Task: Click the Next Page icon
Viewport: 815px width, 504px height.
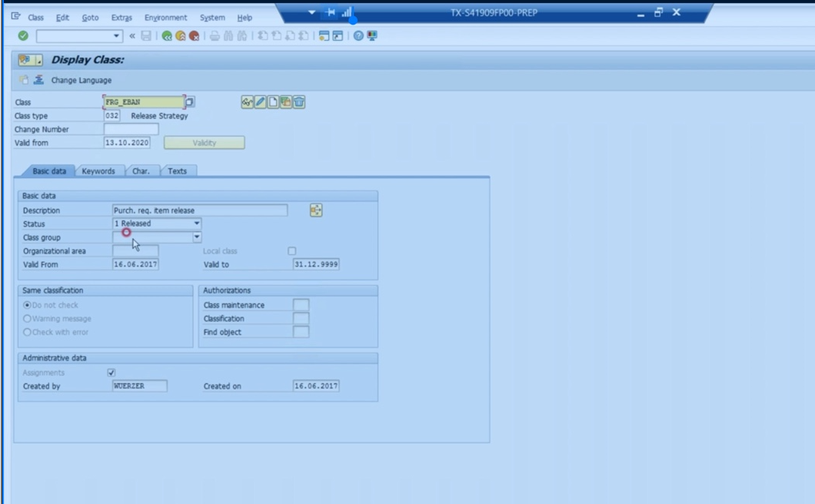Action: coord(290,36)
